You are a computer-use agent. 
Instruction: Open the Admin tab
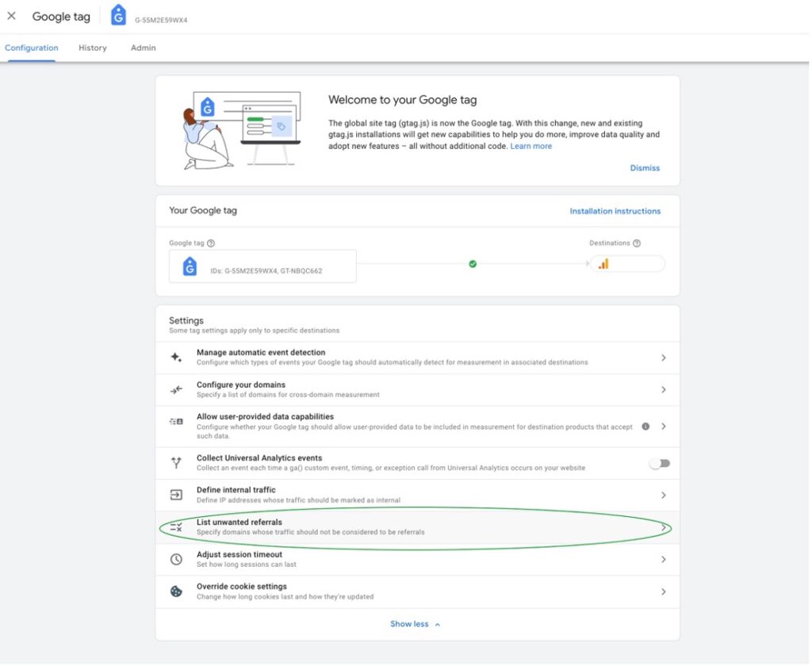[x=144, y=48]
